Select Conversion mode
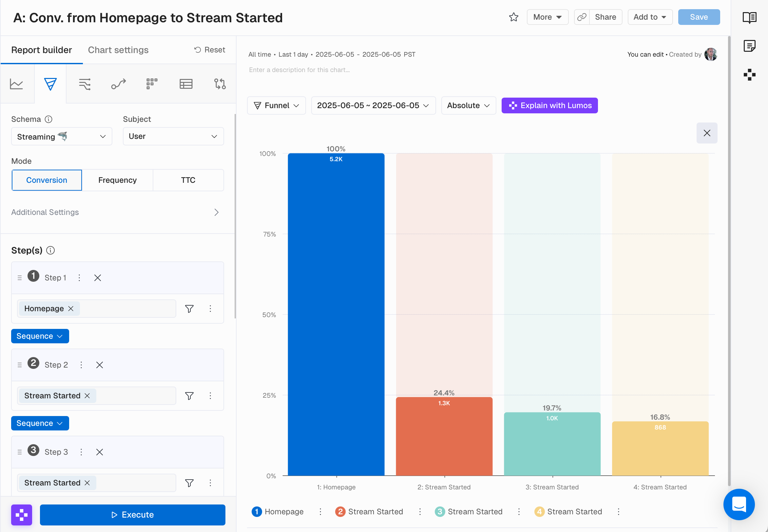This screenshot has height=532, width=768. pyautogui.click(x=47, y=180)
